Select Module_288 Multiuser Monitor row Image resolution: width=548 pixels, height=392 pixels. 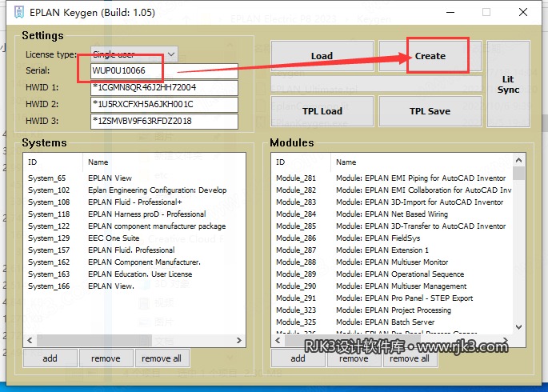[x=392, y=262]
